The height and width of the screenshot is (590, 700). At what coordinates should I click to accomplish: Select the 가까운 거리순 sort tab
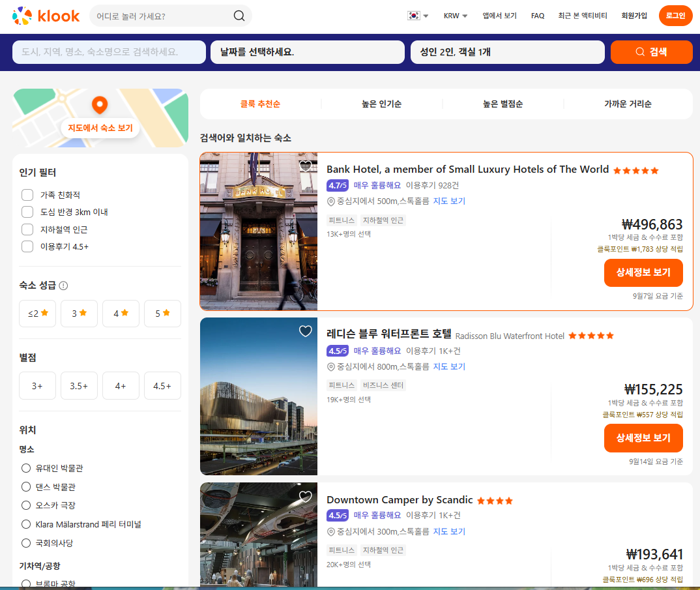coord(628,104)
